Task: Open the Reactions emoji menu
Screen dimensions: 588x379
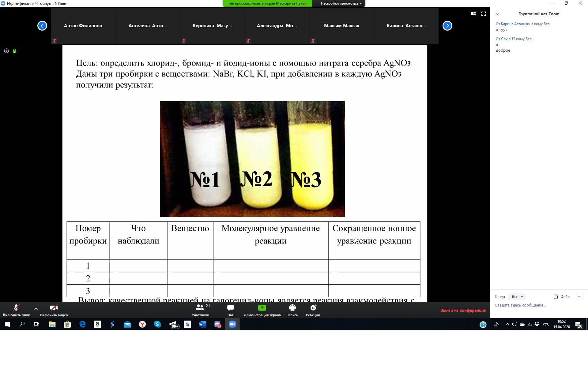Action: click(313, 308)
